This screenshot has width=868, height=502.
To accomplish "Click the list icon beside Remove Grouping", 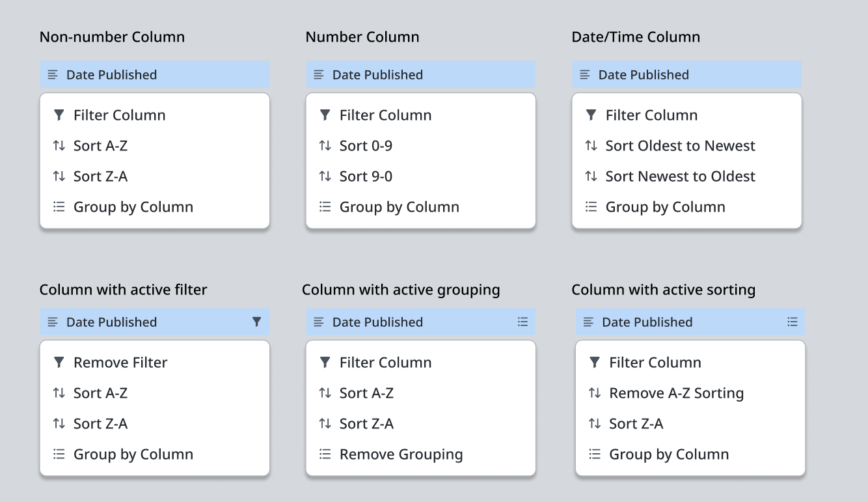I will point(325,454).
